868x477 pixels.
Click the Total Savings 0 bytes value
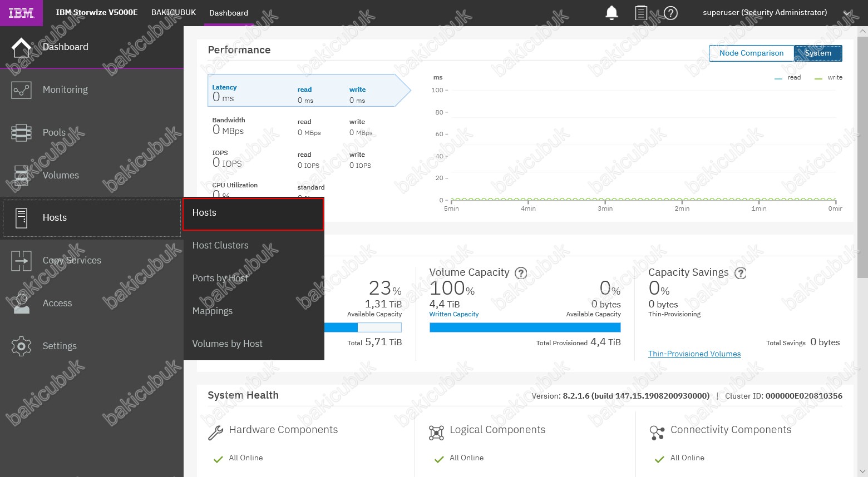coord(825,342)
